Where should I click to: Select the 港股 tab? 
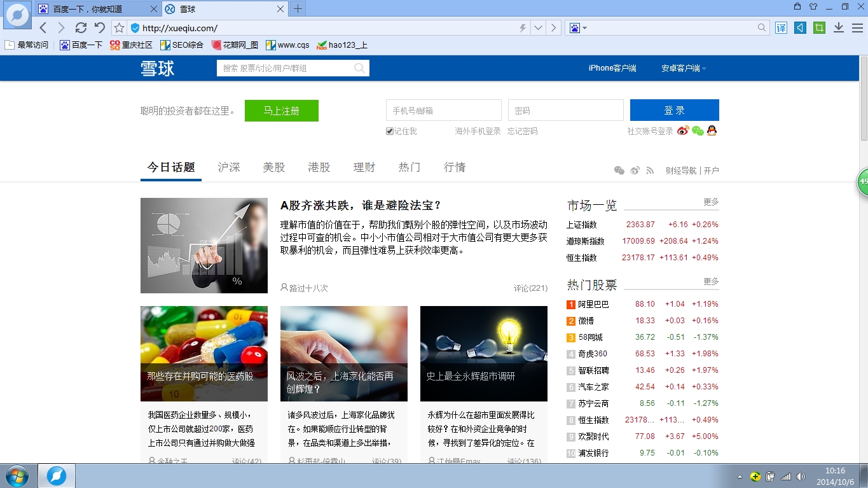(x=319, y=167)
